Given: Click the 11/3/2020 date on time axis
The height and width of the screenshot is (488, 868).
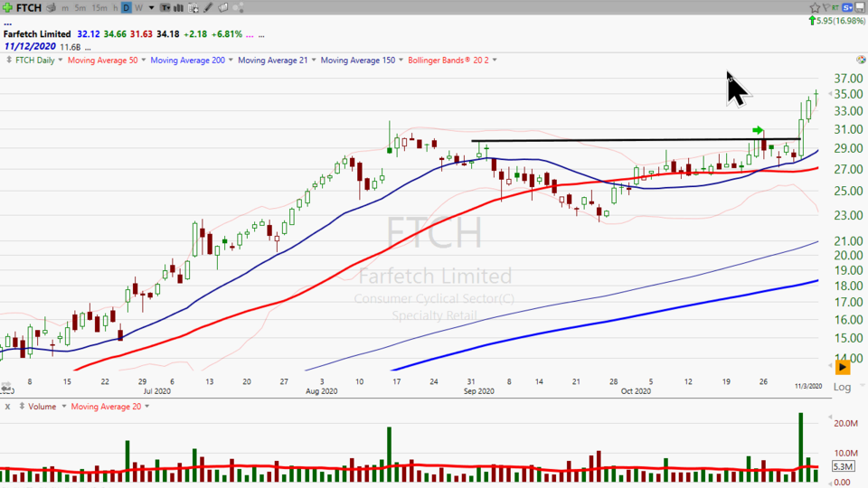Looking at the screenshot, I should (x=808, y=386).
